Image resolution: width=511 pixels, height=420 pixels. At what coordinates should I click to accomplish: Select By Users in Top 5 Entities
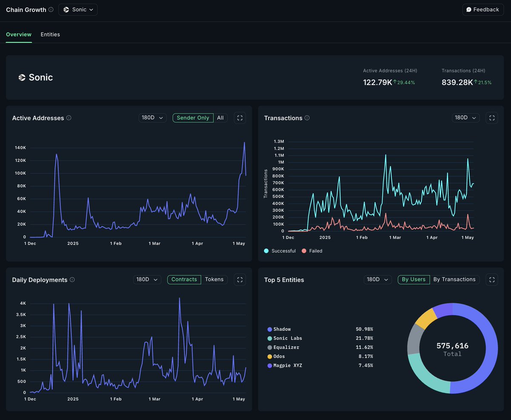[413, 280]
